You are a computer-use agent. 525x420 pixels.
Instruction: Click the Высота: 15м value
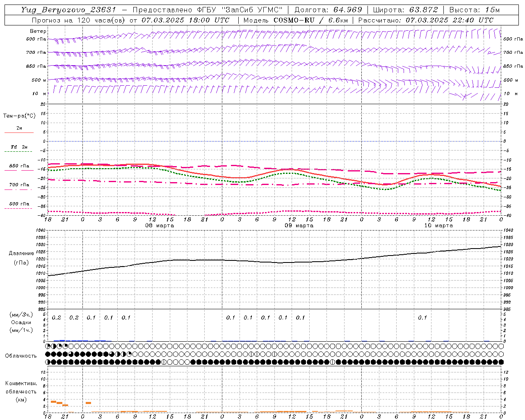click(474, 10)
